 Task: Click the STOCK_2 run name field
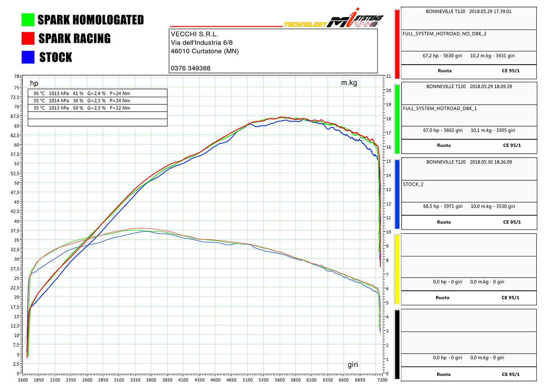pyautogui.click(x=413, y=184)
